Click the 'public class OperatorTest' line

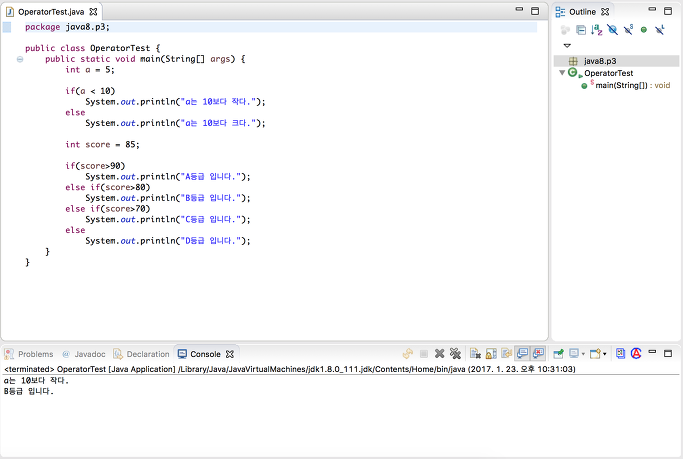(92, 48)
